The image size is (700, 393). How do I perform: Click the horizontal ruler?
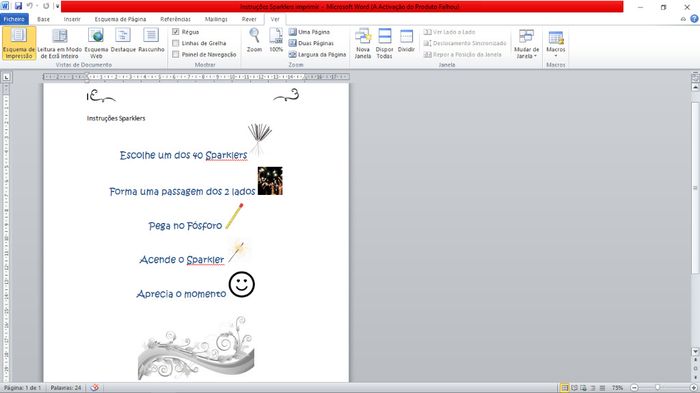(196, 77)
